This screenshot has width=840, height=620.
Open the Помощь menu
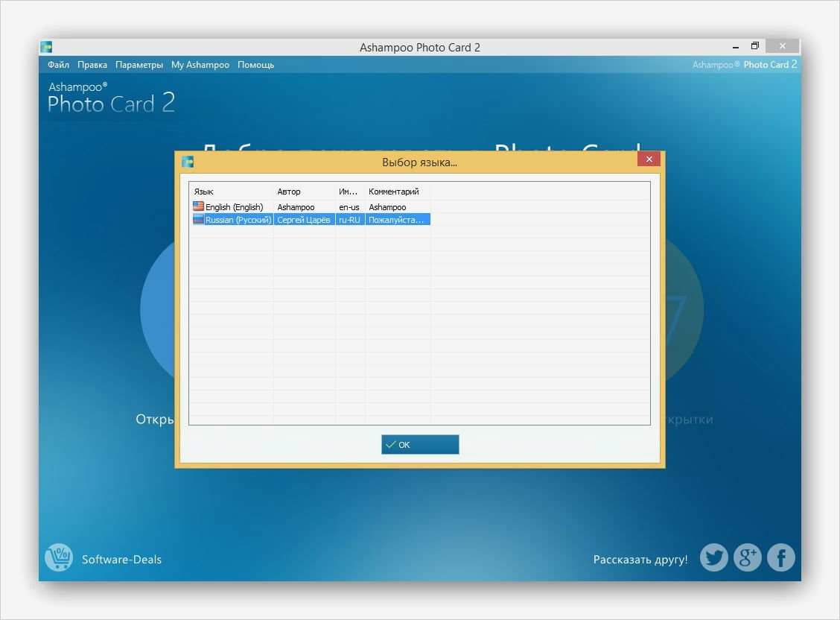[255, 65]
